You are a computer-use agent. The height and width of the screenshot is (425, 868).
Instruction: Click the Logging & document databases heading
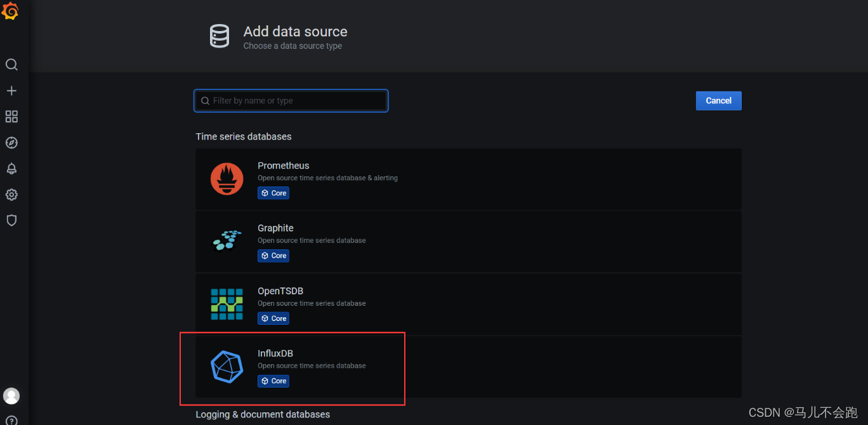(x=263, y=414)
